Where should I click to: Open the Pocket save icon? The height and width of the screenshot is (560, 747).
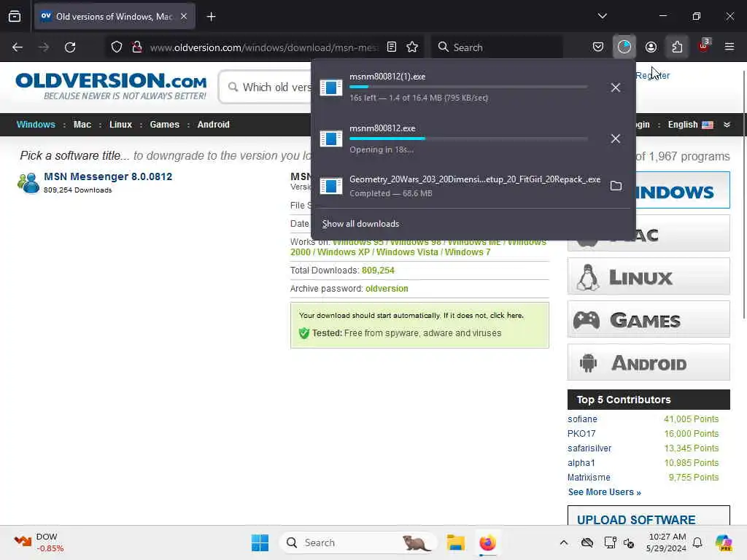tap(598, 47)
